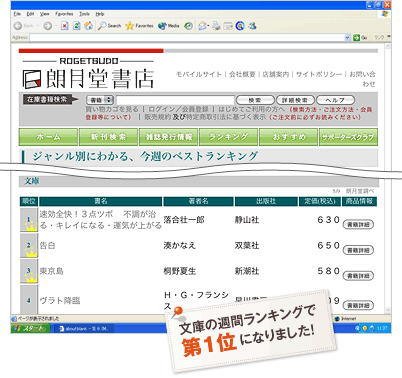Expand the address bar dropdown arrow

[347, 38]
